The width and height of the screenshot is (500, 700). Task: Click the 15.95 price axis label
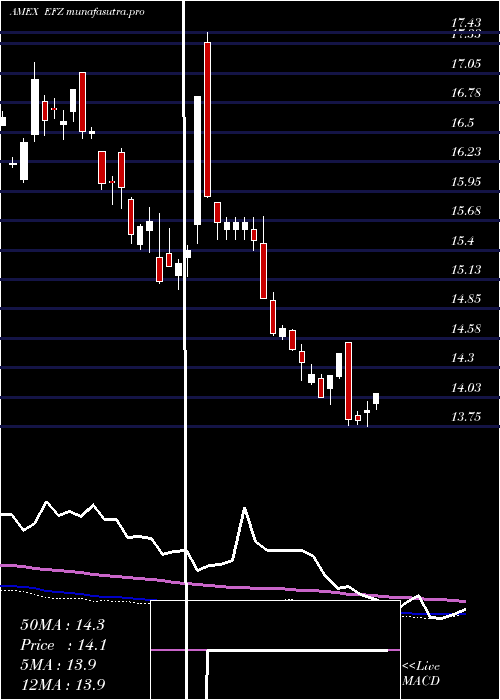466,182
